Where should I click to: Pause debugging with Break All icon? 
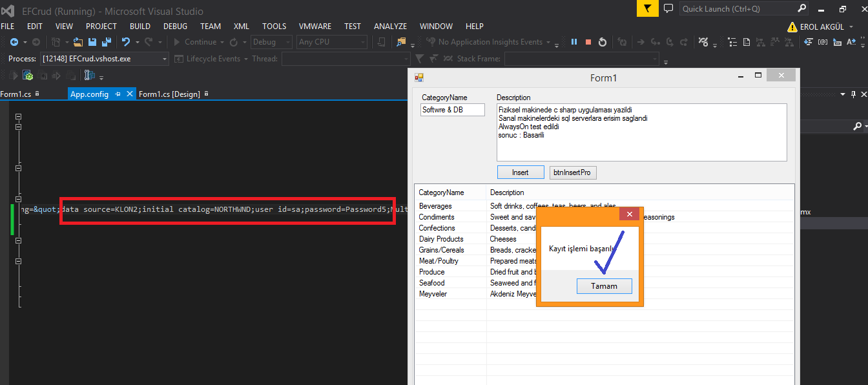coord(574,42)
